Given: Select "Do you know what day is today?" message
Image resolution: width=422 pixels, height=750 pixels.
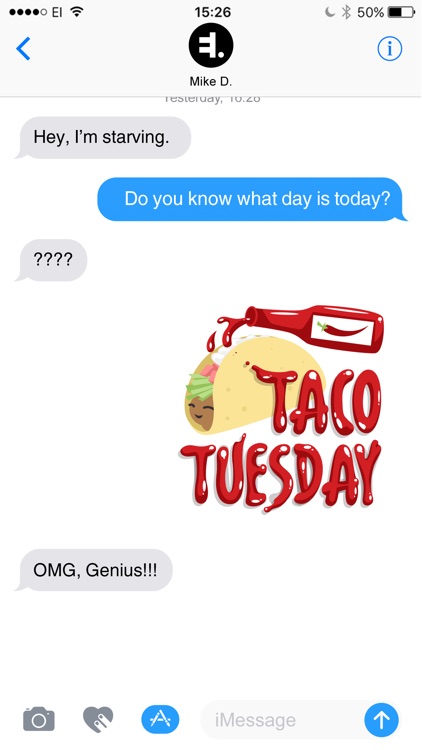Looking at the screenshot, I should 252,199.
